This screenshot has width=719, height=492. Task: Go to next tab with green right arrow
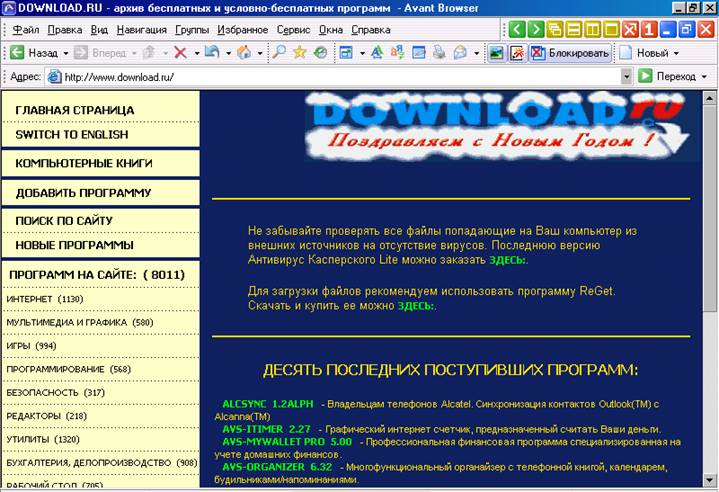[536, 30]
